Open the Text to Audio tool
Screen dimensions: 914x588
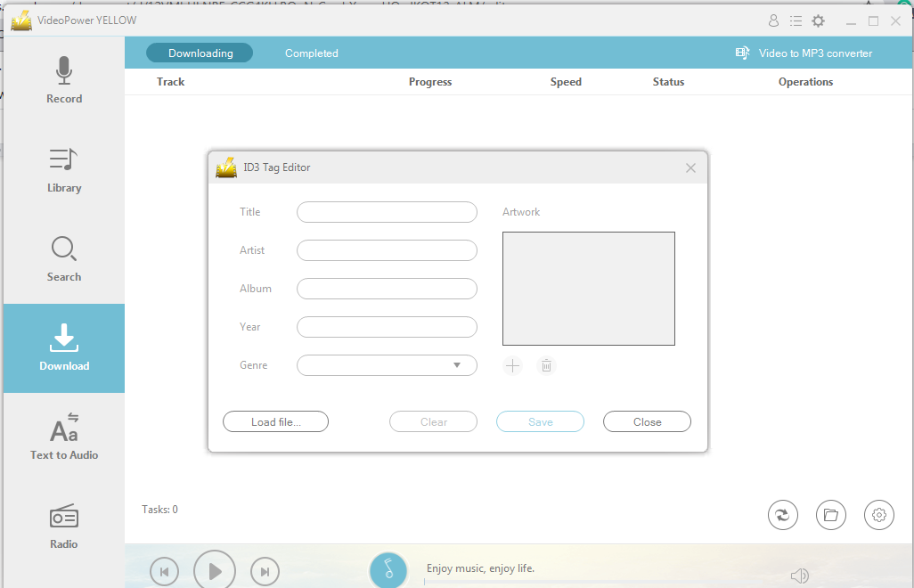click(x=63, y=437)
